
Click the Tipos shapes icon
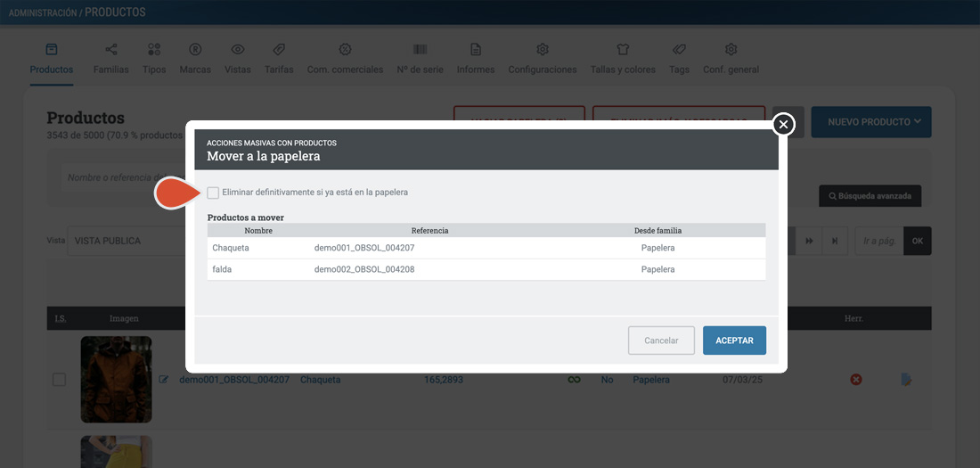click(154, 49)
